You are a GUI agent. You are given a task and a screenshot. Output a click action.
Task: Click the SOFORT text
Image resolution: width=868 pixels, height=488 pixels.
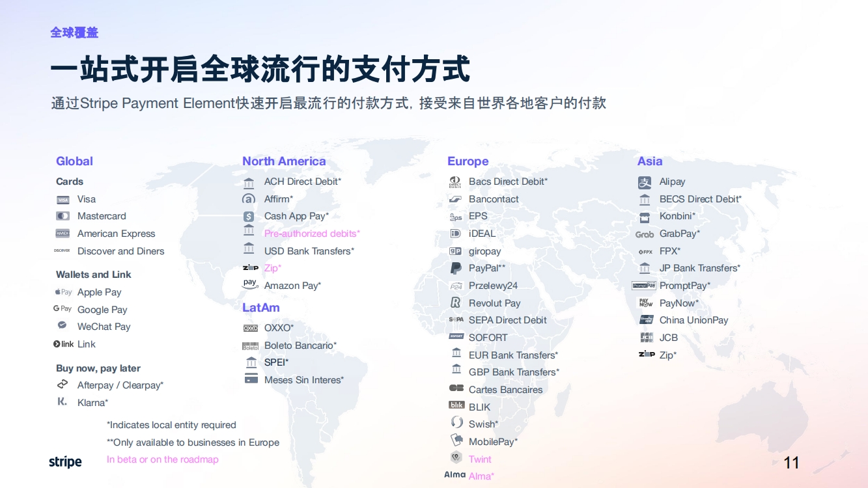pos(488,338)
